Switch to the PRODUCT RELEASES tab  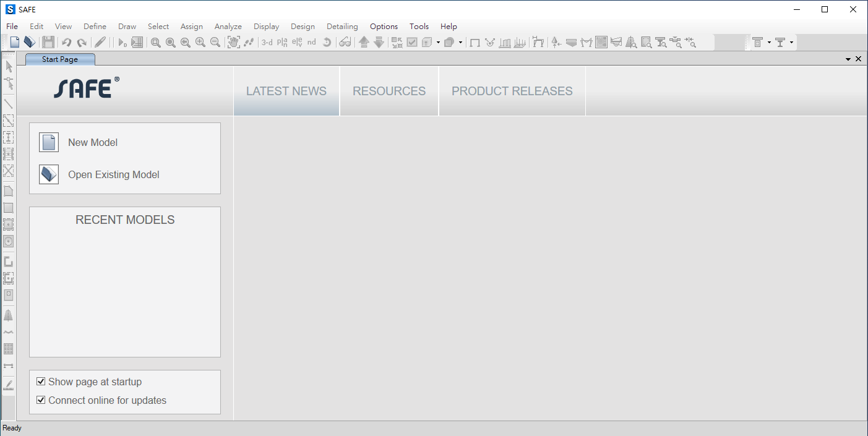click(512, 91)
